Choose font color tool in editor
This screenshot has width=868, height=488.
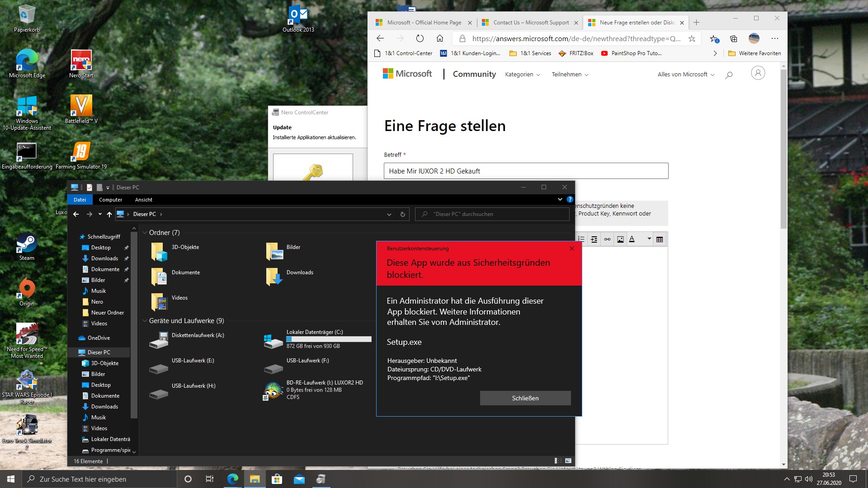pyautogui.click(x=632, y=239)
